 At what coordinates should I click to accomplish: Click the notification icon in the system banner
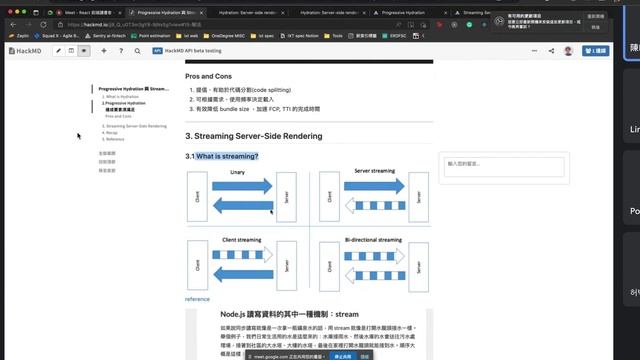click(499, 21)
